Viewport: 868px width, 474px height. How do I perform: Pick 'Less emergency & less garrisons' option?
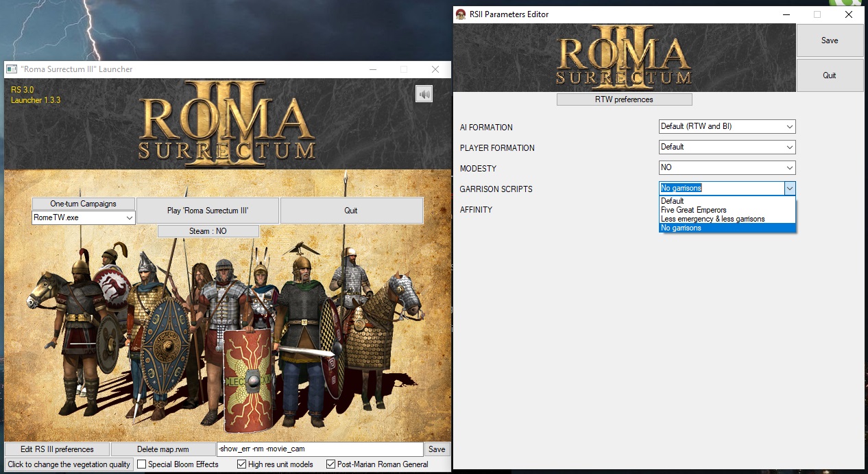click(727, 219)
